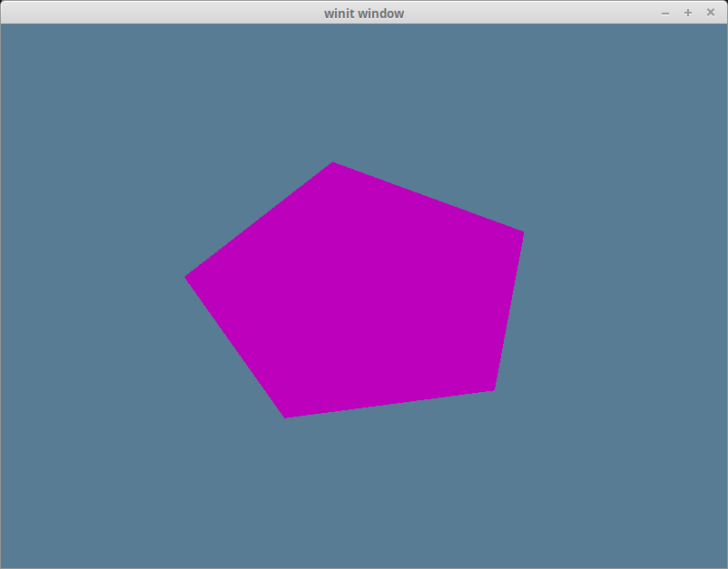Click the topmost vertex of the pentagon
Screen dimensions: 728x569
[334, 163]
